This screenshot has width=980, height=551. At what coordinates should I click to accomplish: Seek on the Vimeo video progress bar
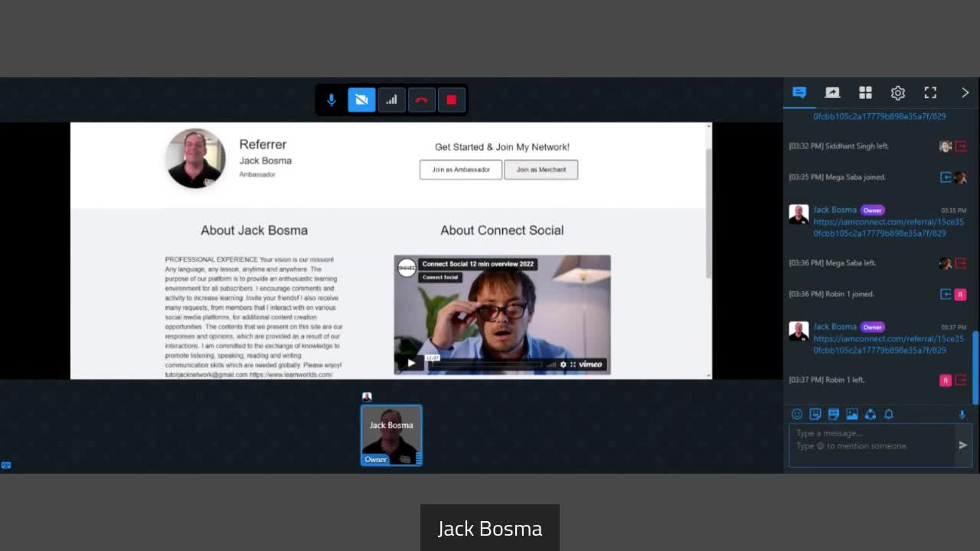pos(486,364)
